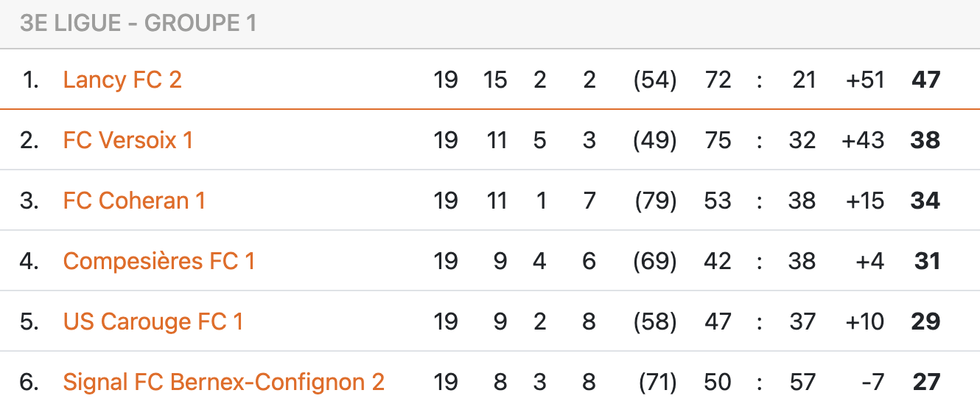Click rank number 6. in standings
This screenshot has width=980, height=407.
[x=29, y=382]
